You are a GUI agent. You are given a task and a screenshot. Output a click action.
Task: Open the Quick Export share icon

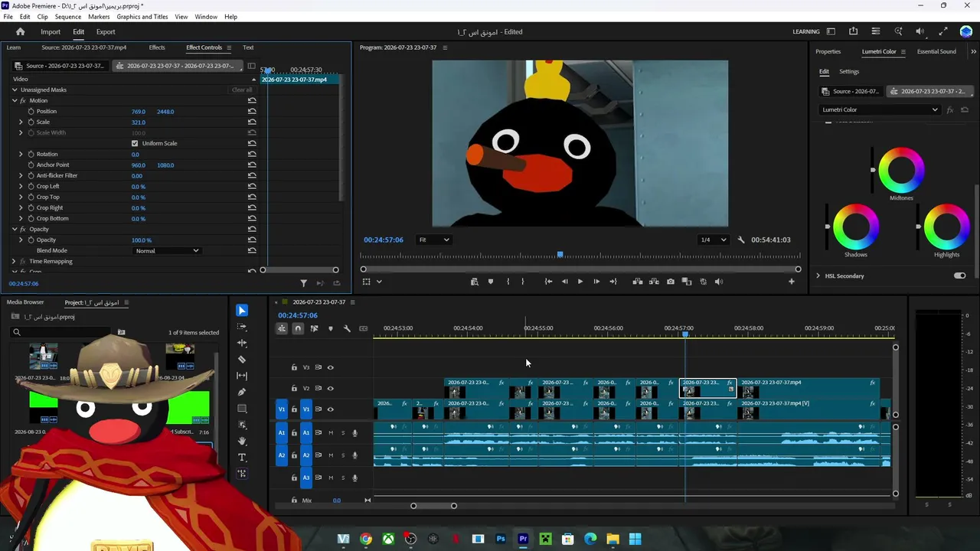pyautogui.click(x=853, y=31)
